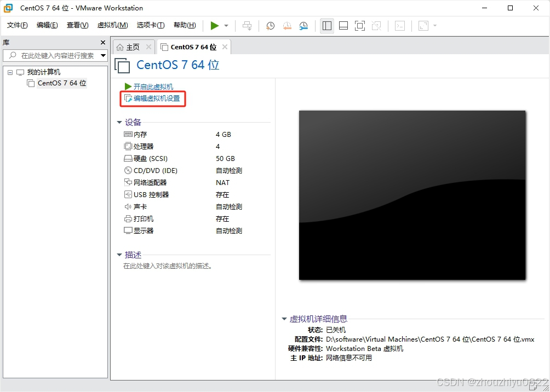Click the CD/DVD (IDE) device row
Image resolution: width=550 pixels, height=392 pixels.
click(x=197, y=171)
